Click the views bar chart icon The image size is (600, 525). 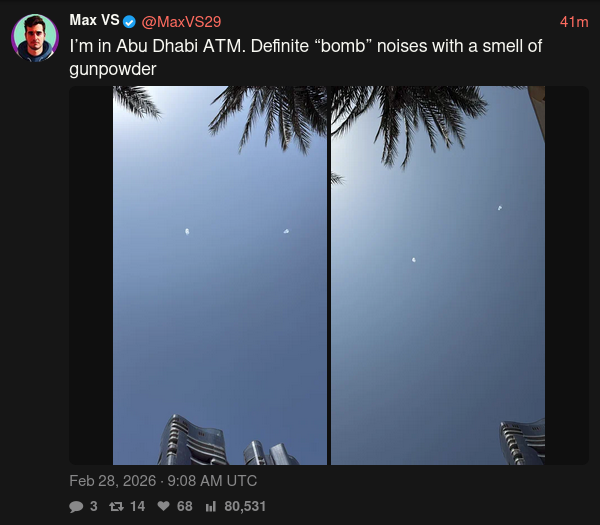tap(211, 507)
